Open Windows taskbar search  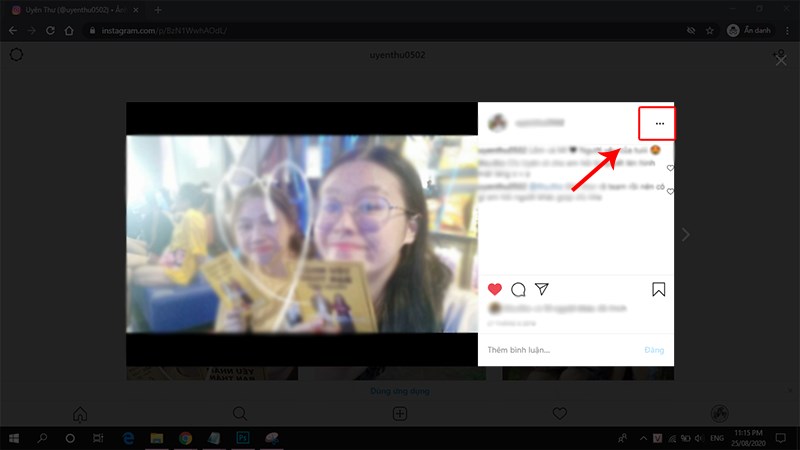[42, 438]
